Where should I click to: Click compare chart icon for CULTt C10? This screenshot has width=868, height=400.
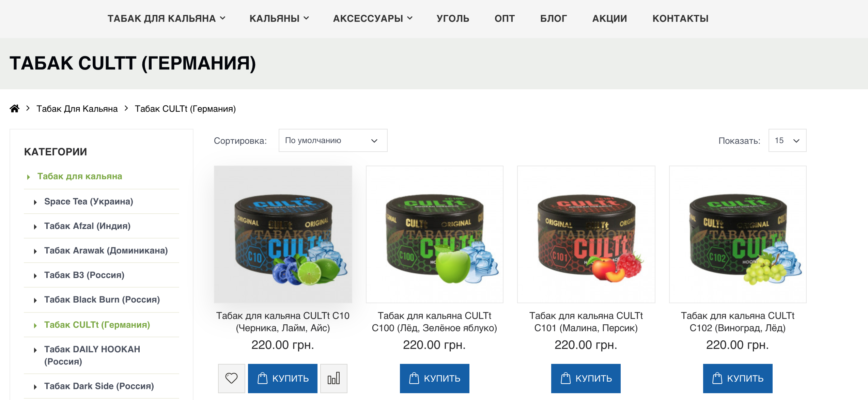334,378
